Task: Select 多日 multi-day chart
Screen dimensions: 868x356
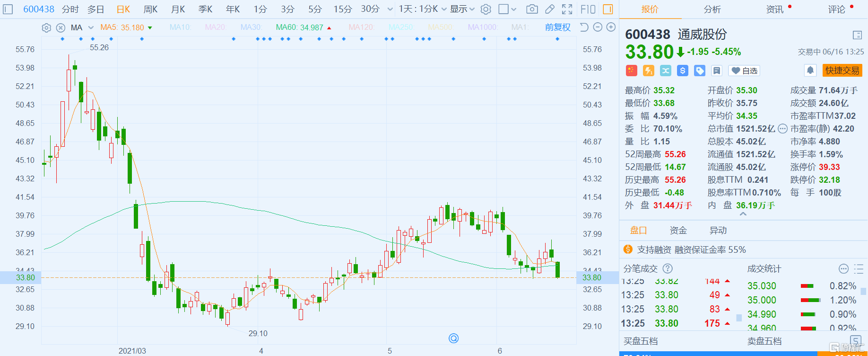Action: coord(95,9)
